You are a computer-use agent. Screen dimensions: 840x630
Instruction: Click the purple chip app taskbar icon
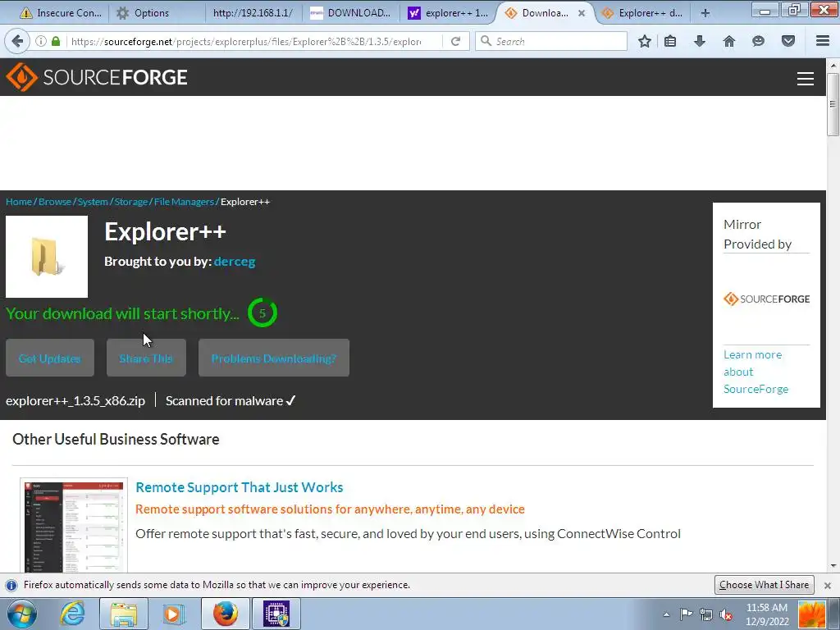[x=276, y=614]
